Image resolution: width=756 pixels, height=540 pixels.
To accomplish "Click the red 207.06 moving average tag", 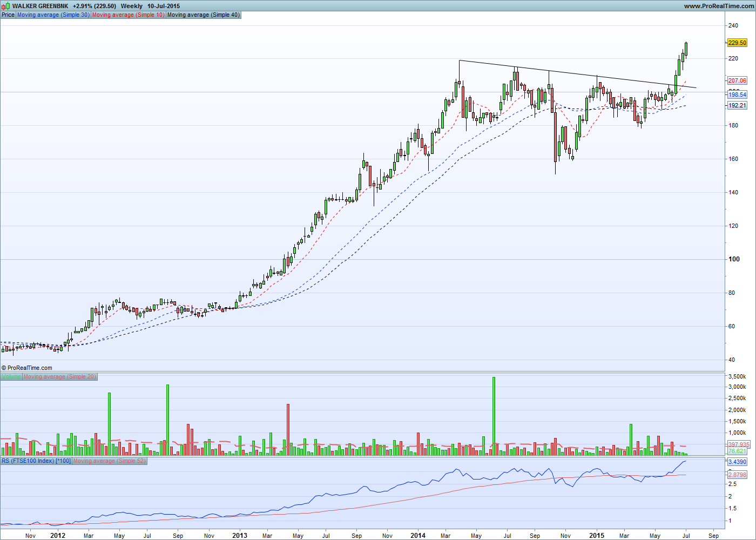I will coord(737,80).
